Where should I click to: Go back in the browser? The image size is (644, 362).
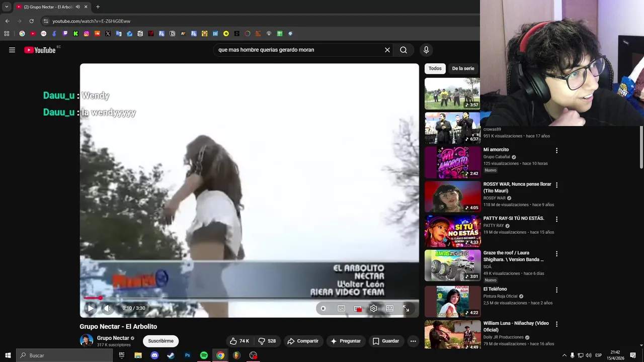pos(7,21)
